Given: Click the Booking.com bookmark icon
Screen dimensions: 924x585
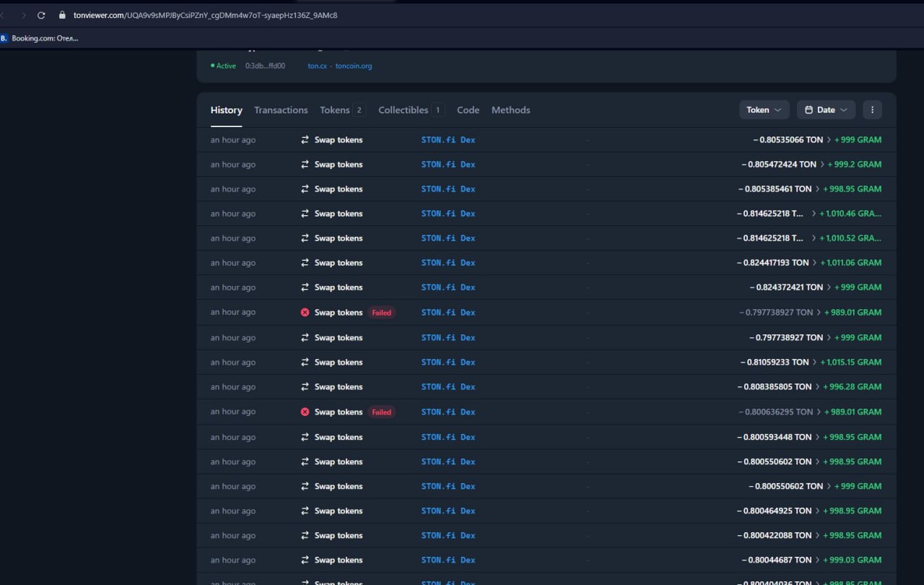Looking at the screenshot, I should [x=4, y=38].
